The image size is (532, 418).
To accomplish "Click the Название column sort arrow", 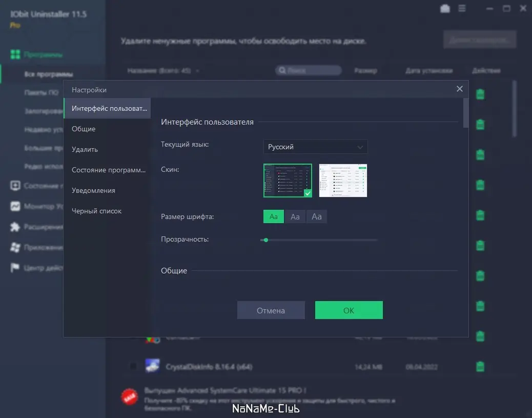I will 197,71.
